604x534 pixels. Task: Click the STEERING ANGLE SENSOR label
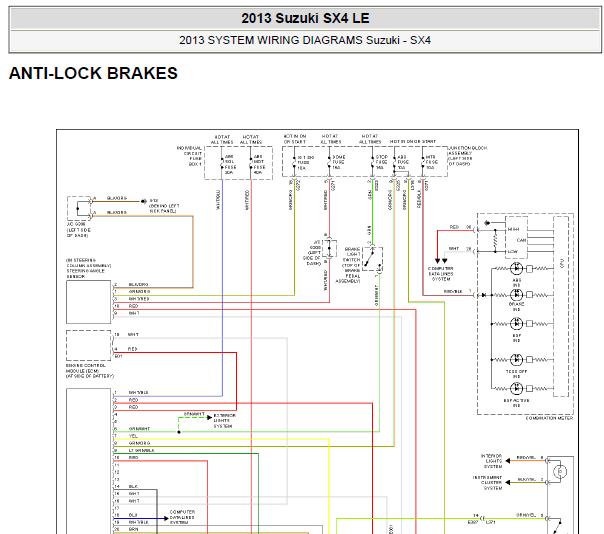(x=88, y=268)
